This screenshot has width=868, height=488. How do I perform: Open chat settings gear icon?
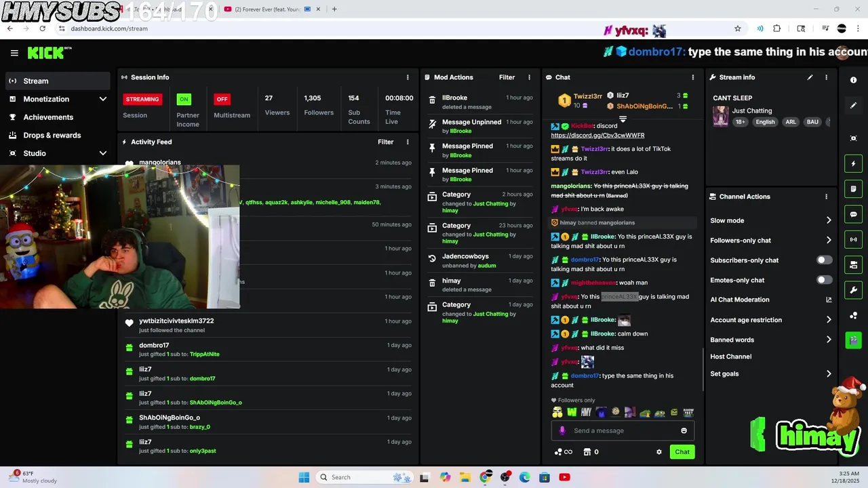click(658, 451)
